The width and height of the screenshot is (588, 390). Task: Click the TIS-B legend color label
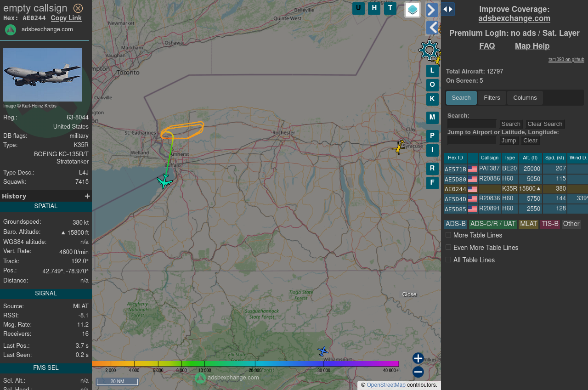550,224
